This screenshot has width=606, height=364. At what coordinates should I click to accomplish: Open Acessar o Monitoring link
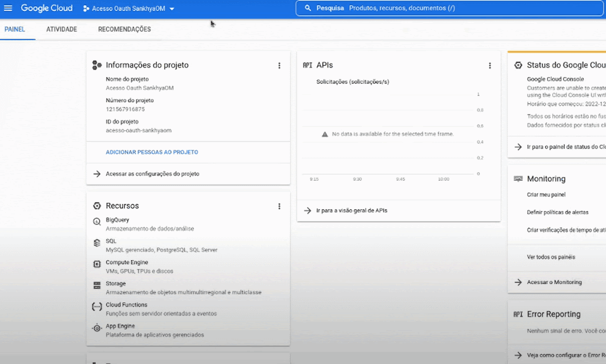554,282
